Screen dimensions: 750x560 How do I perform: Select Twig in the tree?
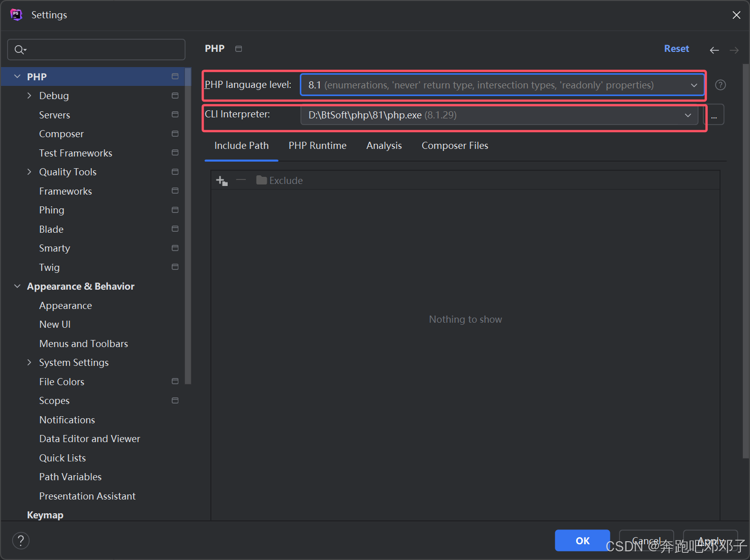tap(49, 267)
